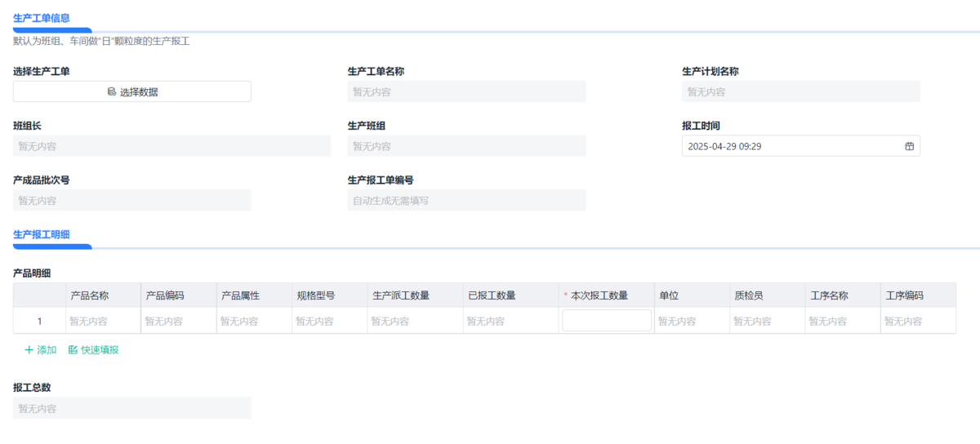The image size is (980, 444).
Task: Click the 生产派工数量 column header
Action: tap(414, 295)
